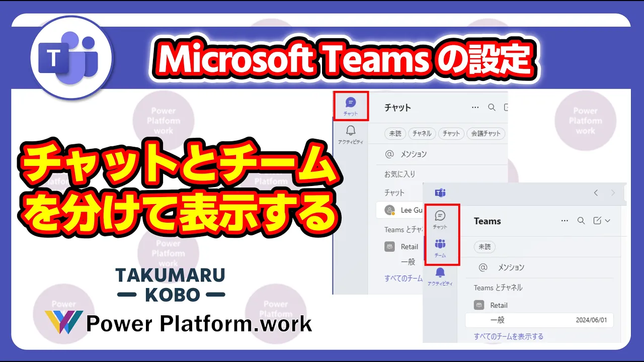Viewport: 644px width, 362px height.
Task: Expand the compose dropdown chevron in Teams panel
Action: pyautogui.click(x=607, y=221)
